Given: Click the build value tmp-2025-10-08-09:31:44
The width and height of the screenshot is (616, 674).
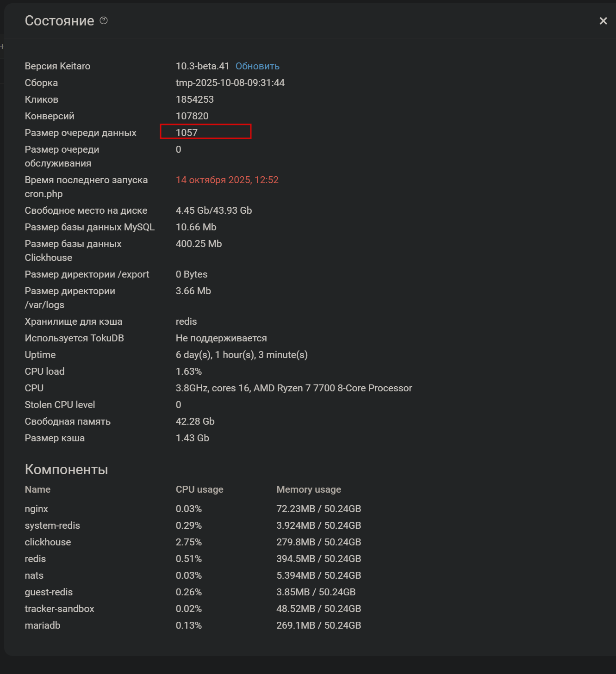Looking at the screenshot, I should [x=230, y=83].
